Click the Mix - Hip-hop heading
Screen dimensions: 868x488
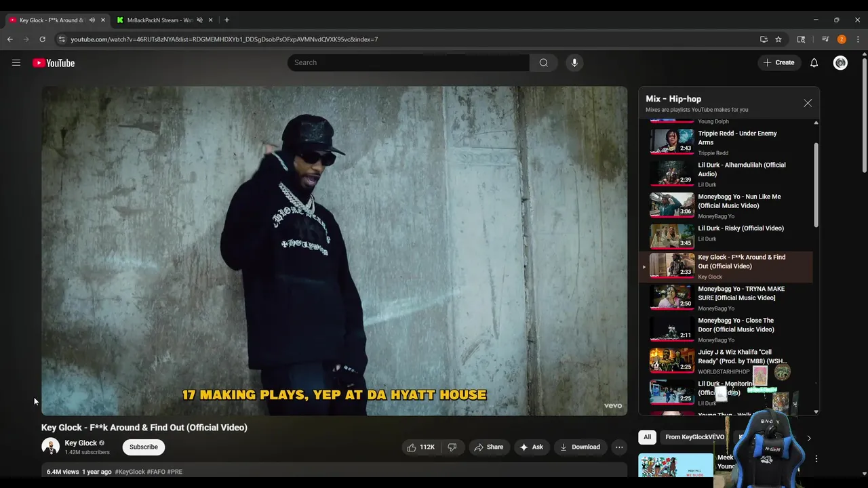click(x=673, y=99)
